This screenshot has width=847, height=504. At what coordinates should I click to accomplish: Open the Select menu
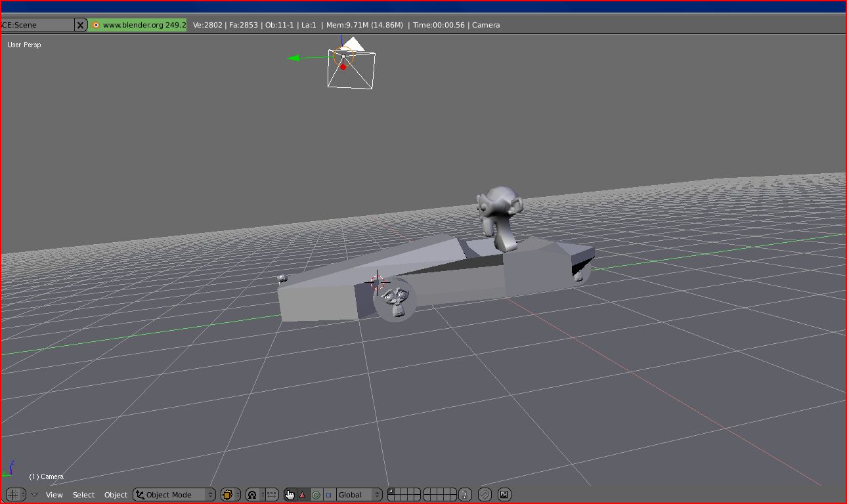83,495
